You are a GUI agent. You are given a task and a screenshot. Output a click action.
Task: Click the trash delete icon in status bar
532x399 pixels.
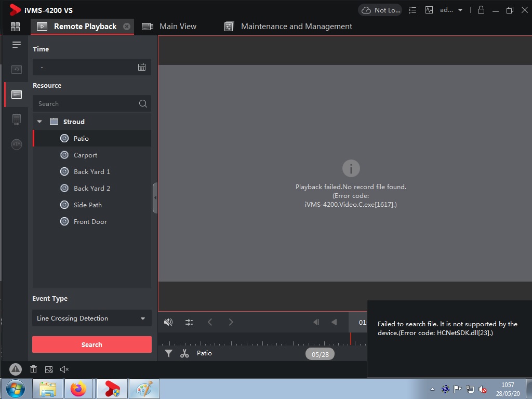click(x=33, y=369)
